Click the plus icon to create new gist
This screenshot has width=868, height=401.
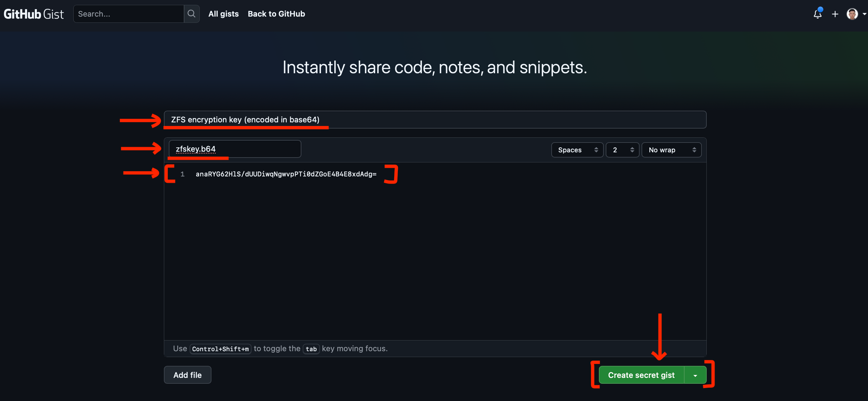[835, 14]
